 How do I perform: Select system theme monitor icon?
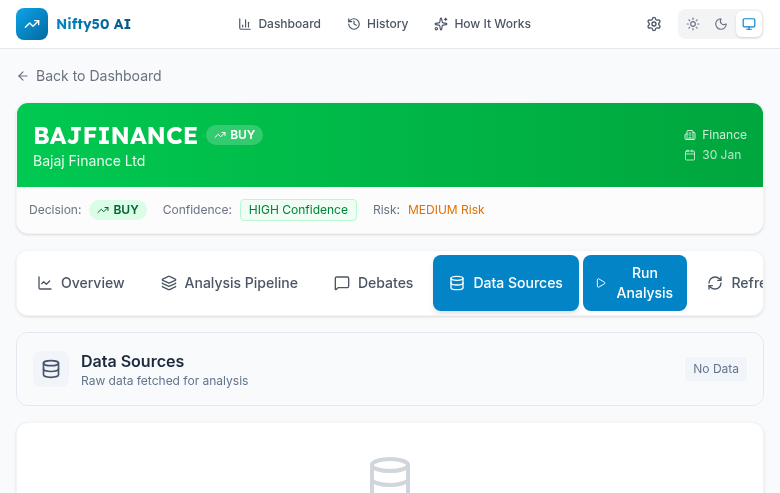[x=748, y=24]
